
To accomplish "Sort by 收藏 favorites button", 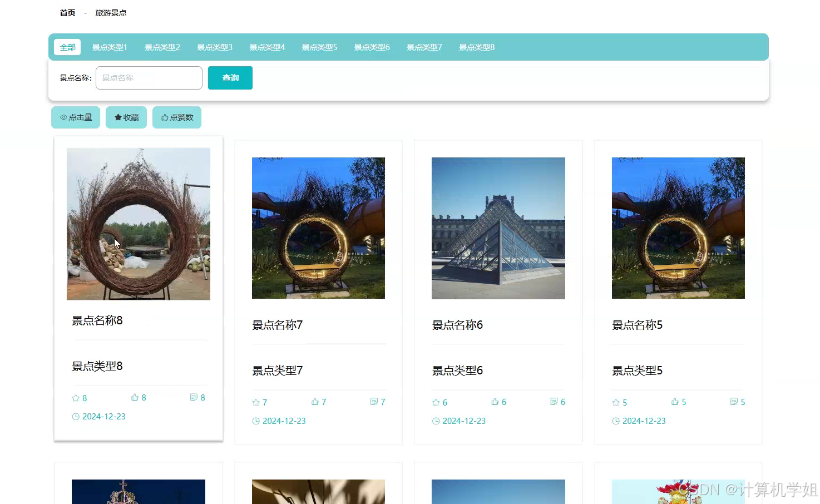I will (x=126, y=117).
